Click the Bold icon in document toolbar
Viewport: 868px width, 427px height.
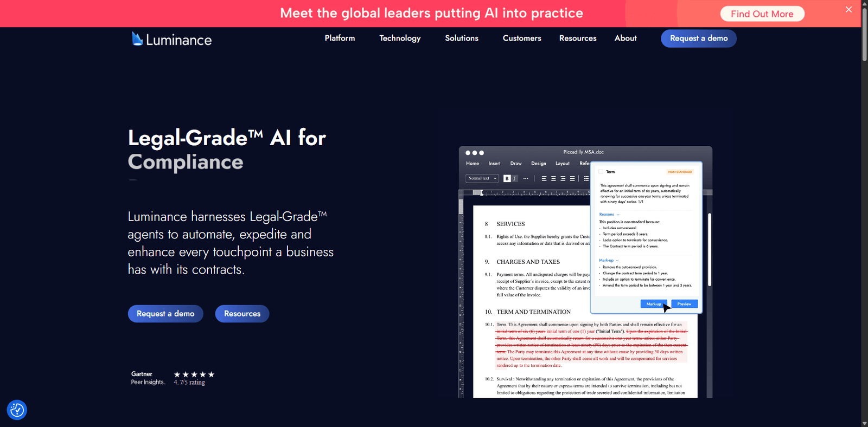[x=507, y=178]
